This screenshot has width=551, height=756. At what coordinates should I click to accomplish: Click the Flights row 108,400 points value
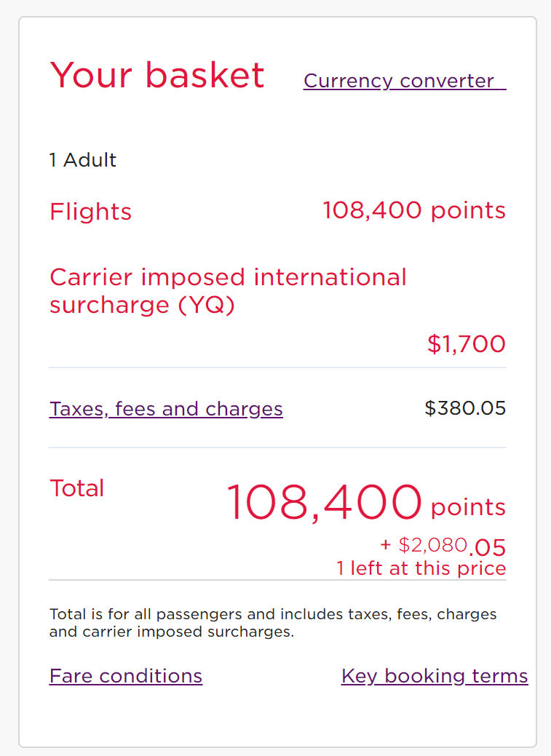click(413, 211)
